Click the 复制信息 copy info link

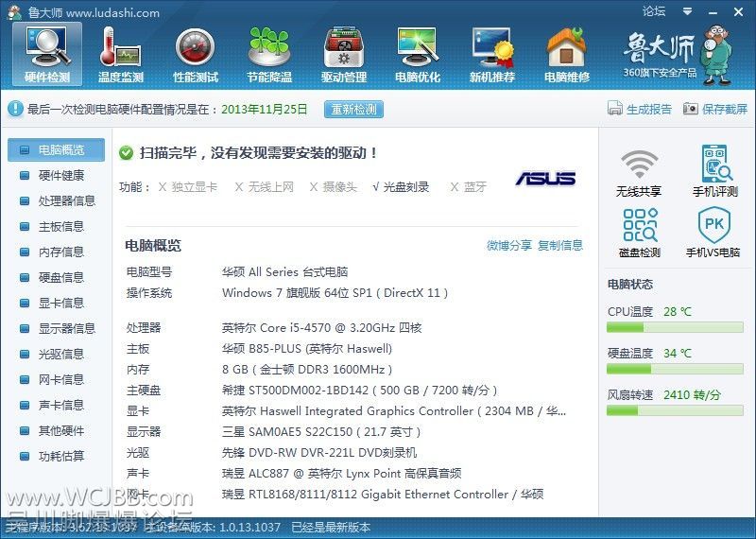tap(560, 245)
